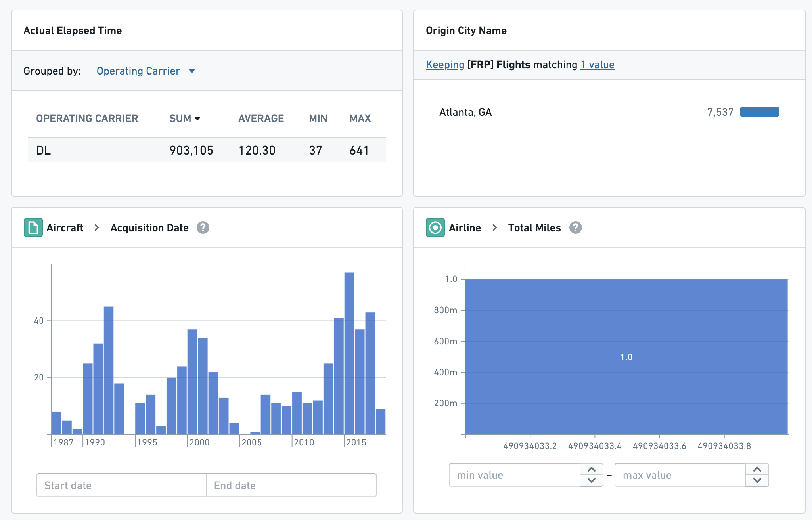Open the Operating Carrier grouping dropdown

click(146, 71)
